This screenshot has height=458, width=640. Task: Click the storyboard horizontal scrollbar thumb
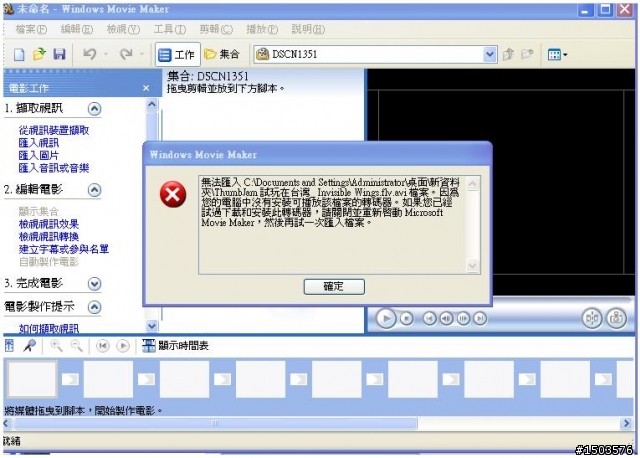click(x=216, y=424)
